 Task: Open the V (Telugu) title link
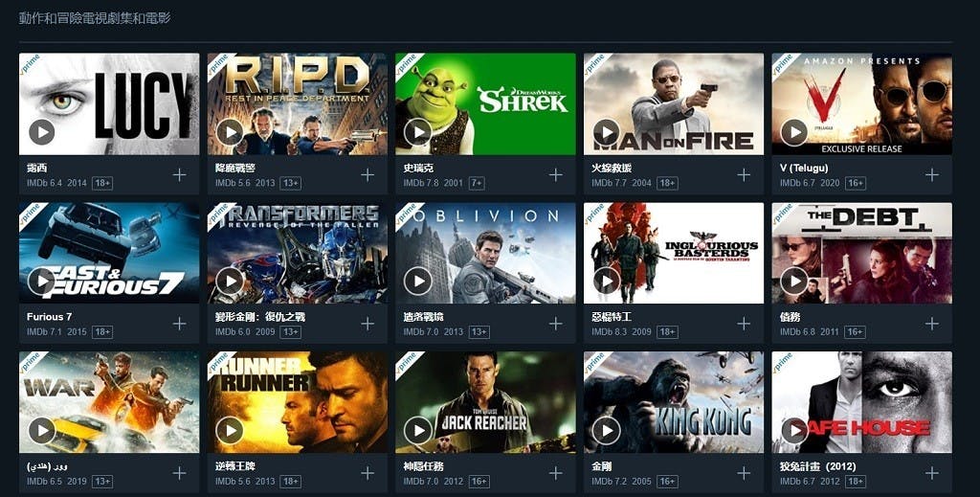tap(804, 169)
